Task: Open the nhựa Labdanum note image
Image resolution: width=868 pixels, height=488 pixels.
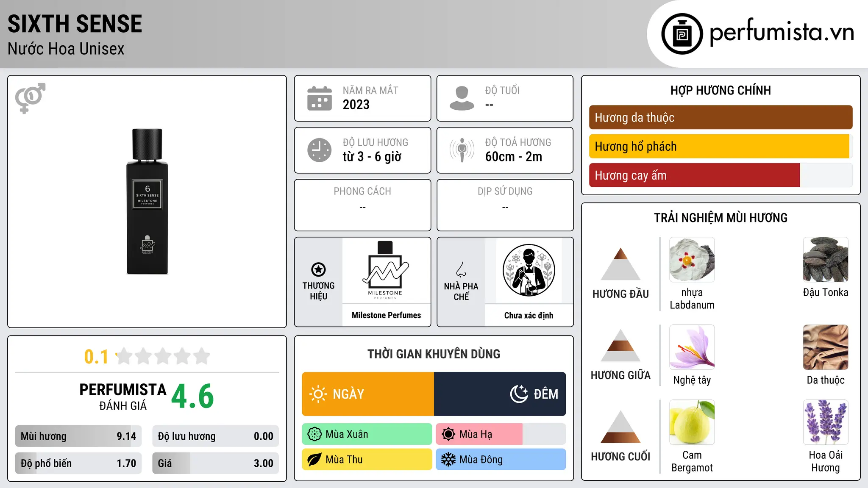Action: (692, 260)
